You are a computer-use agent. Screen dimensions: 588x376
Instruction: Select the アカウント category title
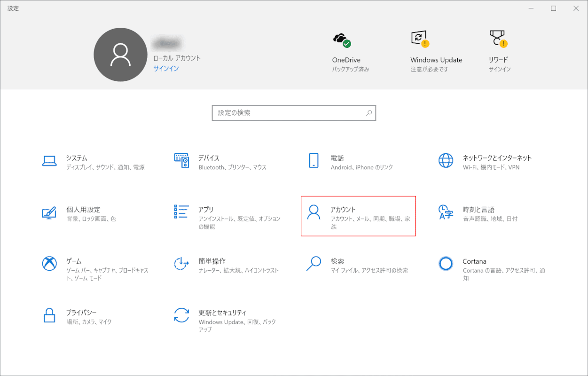tap(343, 210)
